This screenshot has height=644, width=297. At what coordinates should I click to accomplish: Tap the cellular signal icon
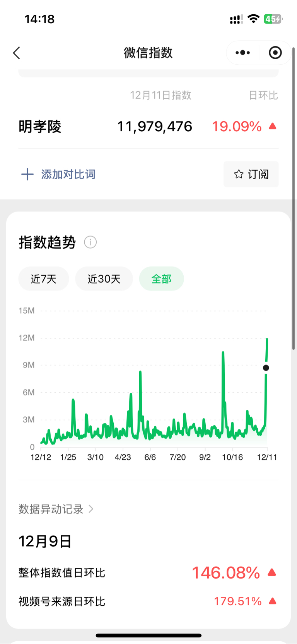coord(236,19)
